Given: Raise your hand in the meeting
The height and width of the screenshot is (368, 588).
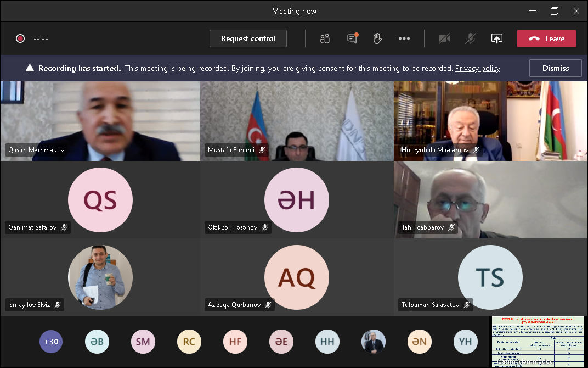Looking at the screenshot, I should (x=377, y=38).
